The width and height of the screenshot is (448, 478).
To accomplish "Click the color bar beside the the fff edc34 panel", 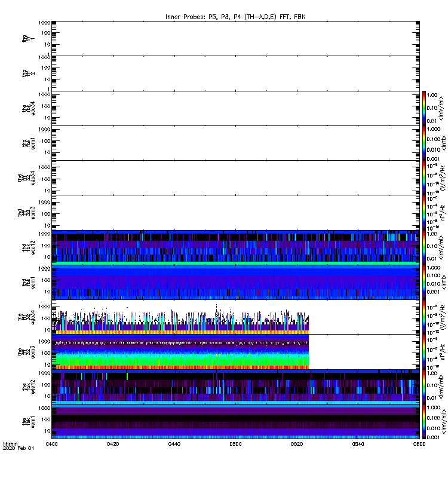I will (424, 317).
